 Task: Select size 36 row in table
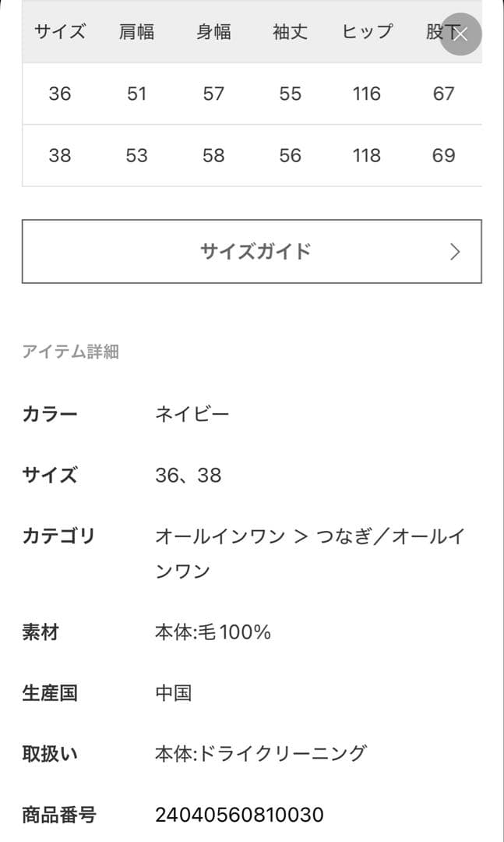pos(59,94)
